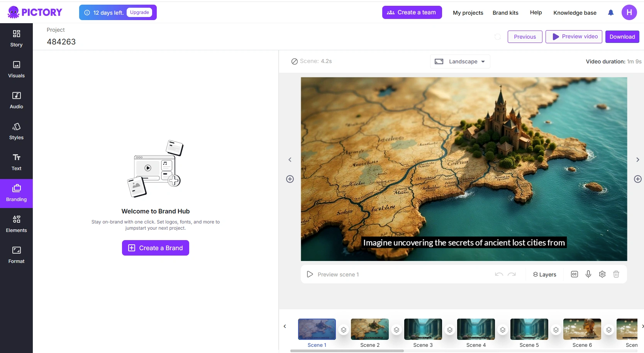644x353 pixels.
Task: Open the Elements sidebar panel
Action: (x=16, y=224)
